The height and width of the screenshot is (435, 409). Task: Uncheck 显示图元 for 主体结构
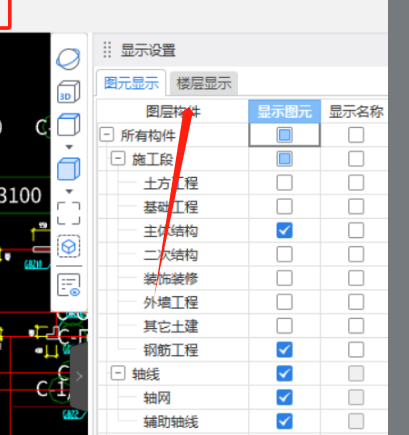(284, 230)
